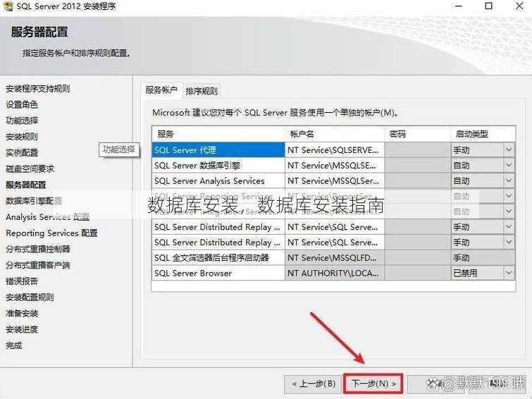Click startup type 手动 for SQL 全文筛选器 row
This screenshot has height=399, width=532.
(x=483, y=257)
